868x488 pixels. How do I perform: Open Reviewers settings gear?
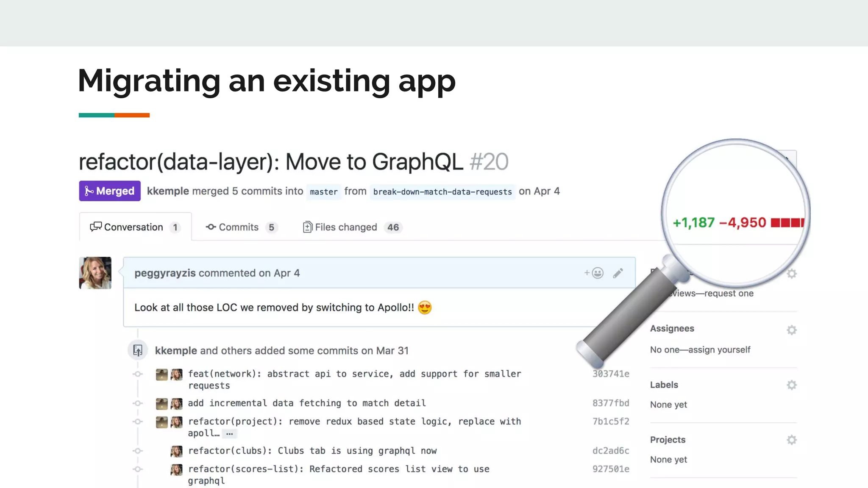pyautogui.click(x=792, y=274)
